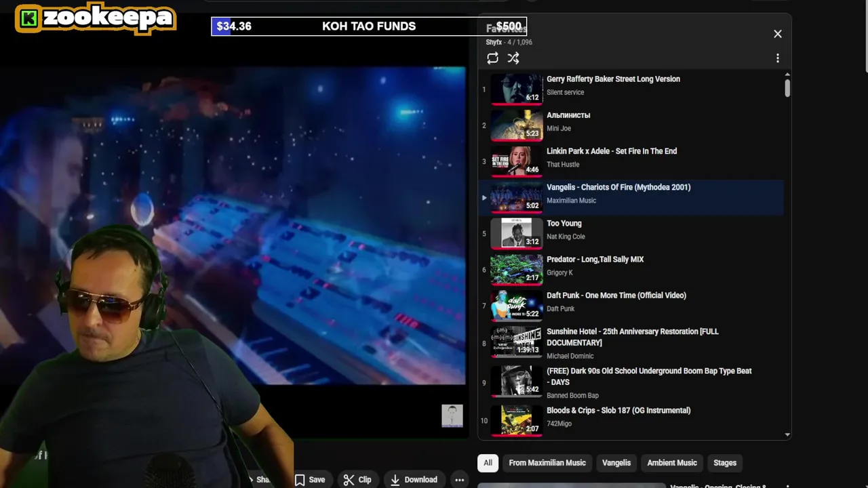Image resolution: width=868 pixels, height=488 pixels.
Task: Open the Set Fire In The End thumbnail
Action: (517, 161)
